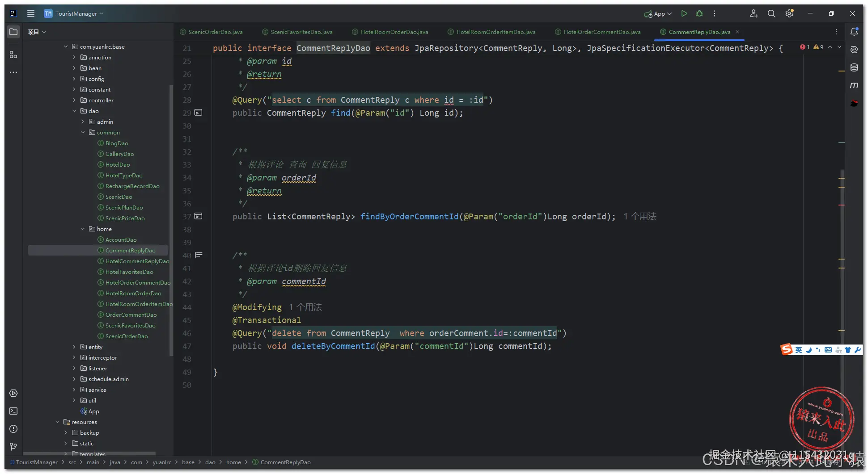The image size is (868, 474).
Task: Switch to HotelRoomOrderItemDao.java tab
Action: point(491,32)
